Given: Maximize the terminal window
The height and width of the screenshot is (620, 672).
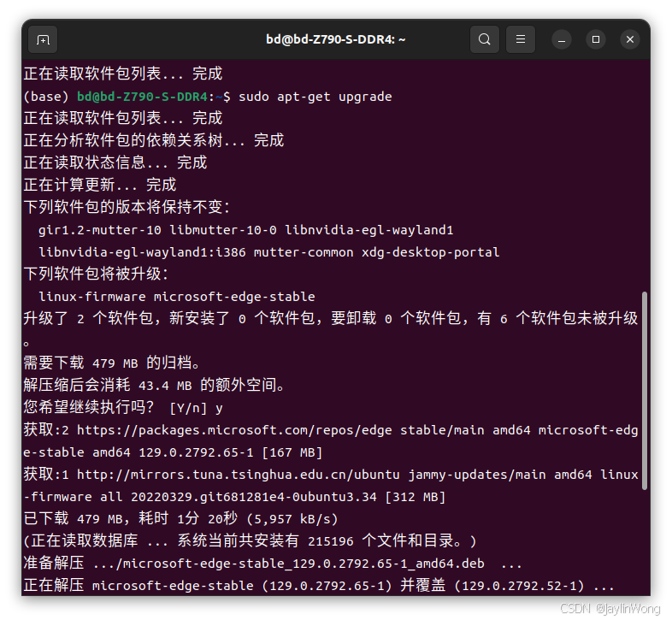Looking at the screenshot, I should tap(596, 40).
